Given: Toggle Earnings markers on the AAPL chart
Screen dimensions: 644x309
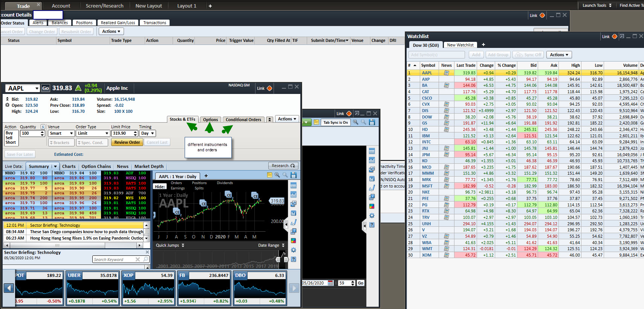Looking at the screenshot, I should pyautogui.click(x=178, y=188).
